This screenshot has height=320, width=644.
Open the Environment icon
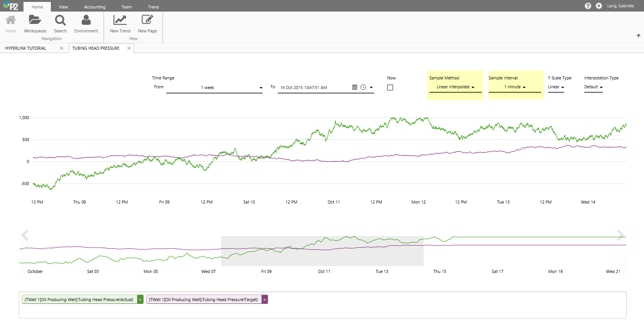tap(86, 20)
